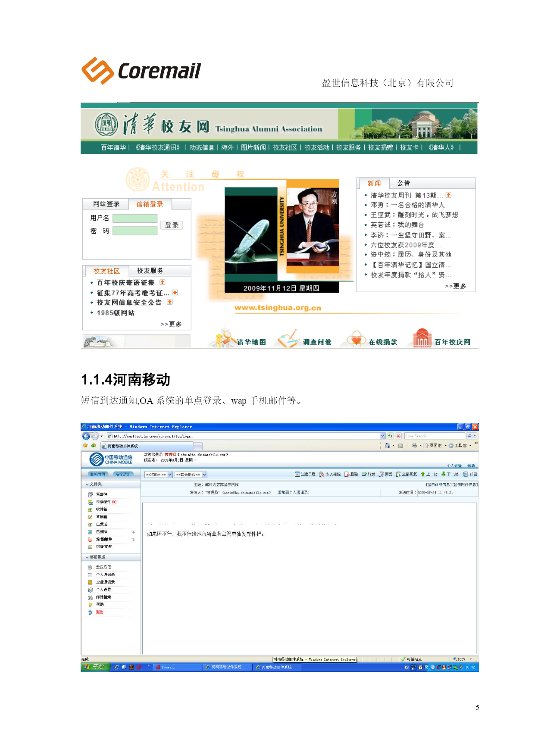The height and width of the screenshot is (756, 535).
Task: Open the IE 页面 page menu dropdown
Action: point(435,446)
